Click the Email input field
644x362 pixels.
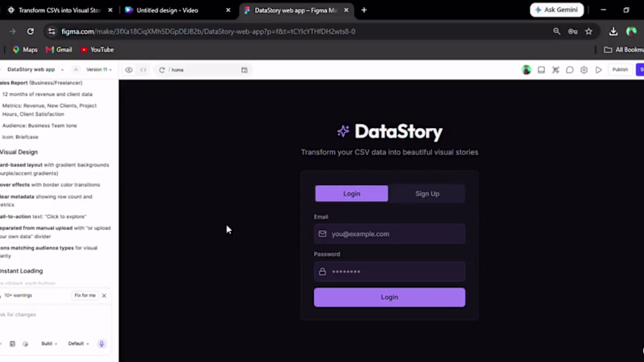390,234
